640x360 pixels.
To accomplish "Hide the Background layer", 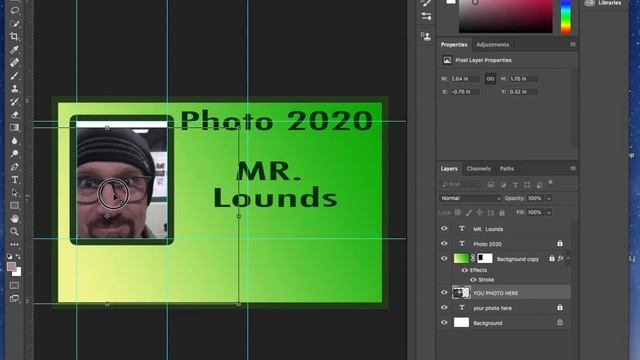I will (444, 322).
